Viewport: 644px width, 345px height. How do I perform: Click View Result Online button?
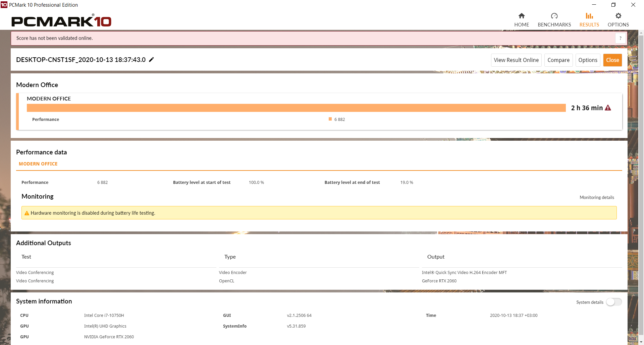click(x=516, y=60)
